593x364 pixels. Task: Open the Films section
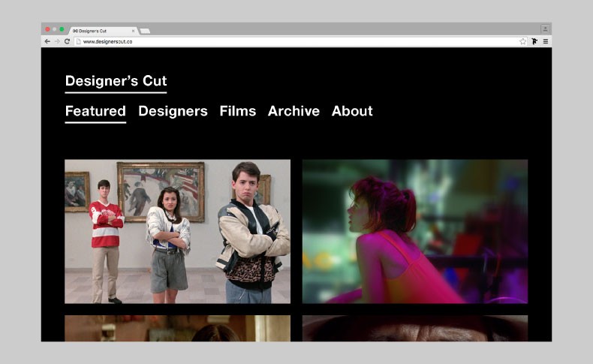(238, 111)
